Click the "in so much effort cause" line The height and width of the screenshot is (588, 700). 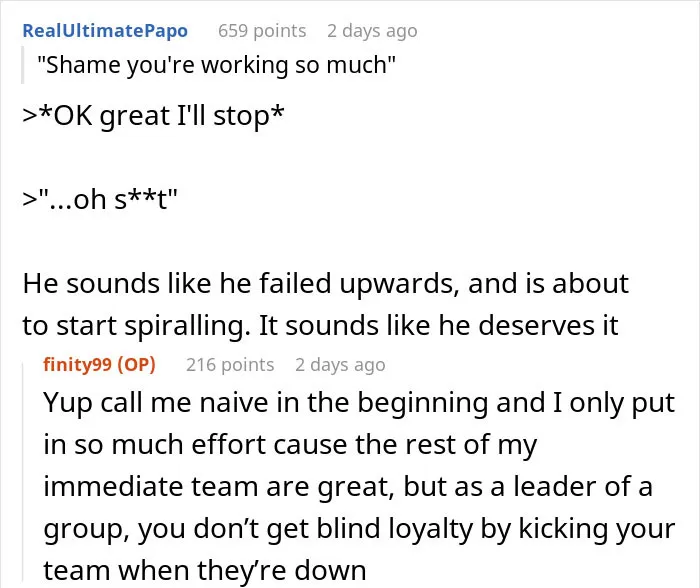pyautogui.click(x=290, y=445)
